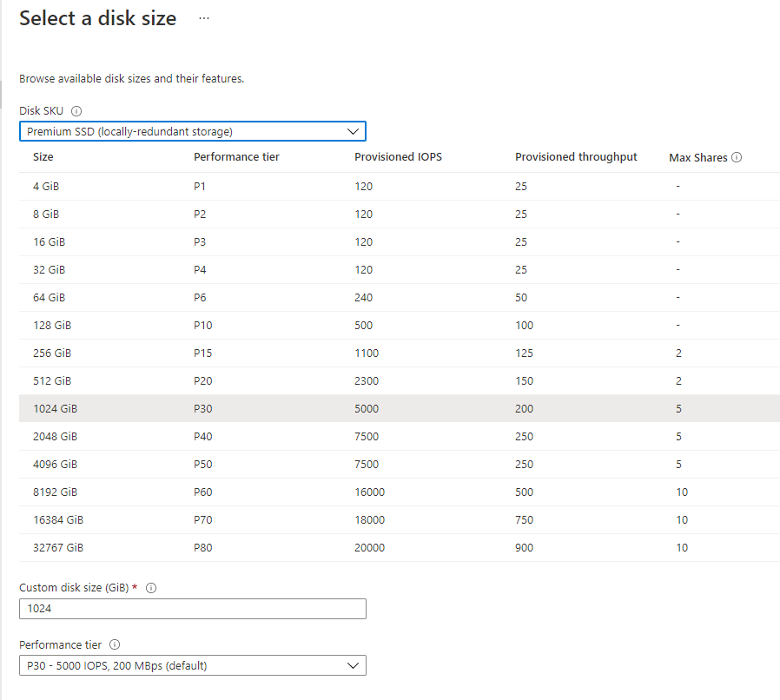Click the P60 performance tier cell
Viewport: 780px width, 700px height.
203,492
